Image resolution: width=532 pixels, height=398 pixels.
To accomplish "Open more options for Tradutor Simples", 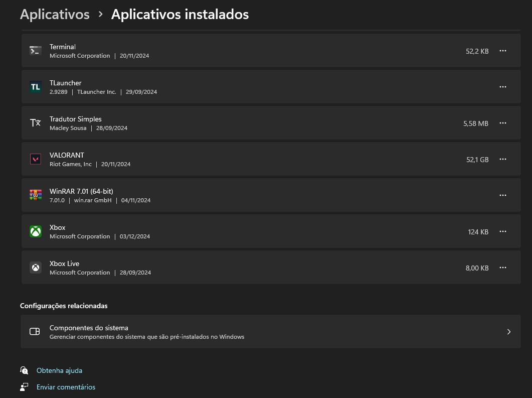I will [503, 123].
